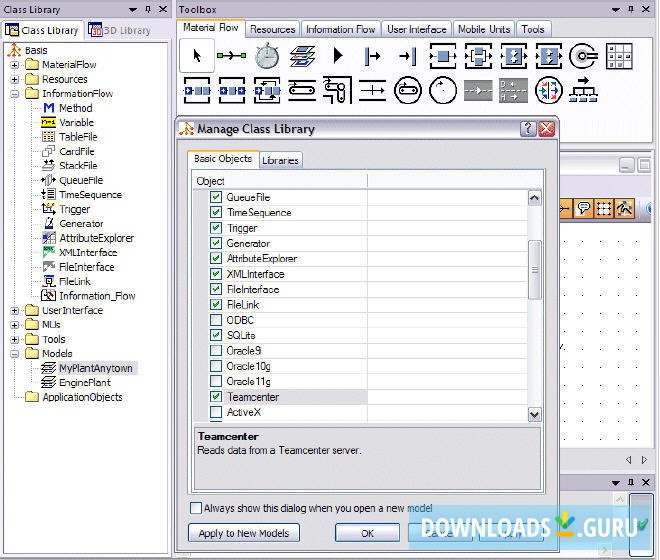Select MyPlantAnytown model in the tree

[x=96, y=368]
